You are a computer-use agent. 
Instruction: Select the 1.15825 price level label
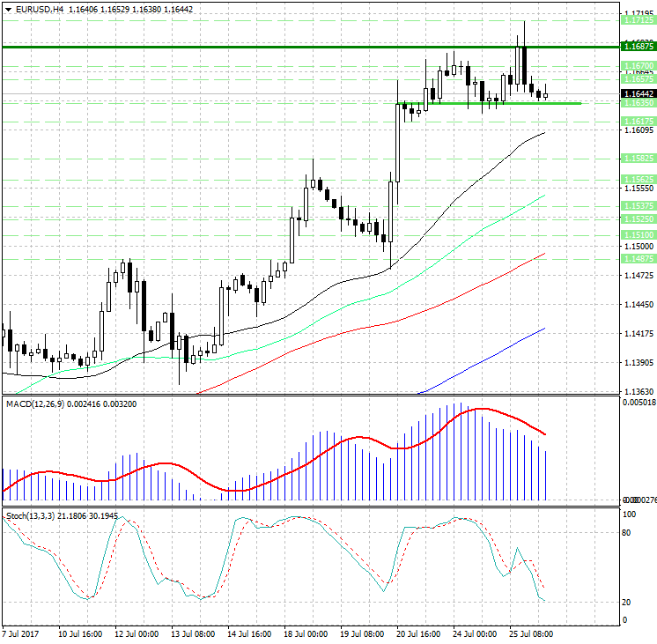639,158
